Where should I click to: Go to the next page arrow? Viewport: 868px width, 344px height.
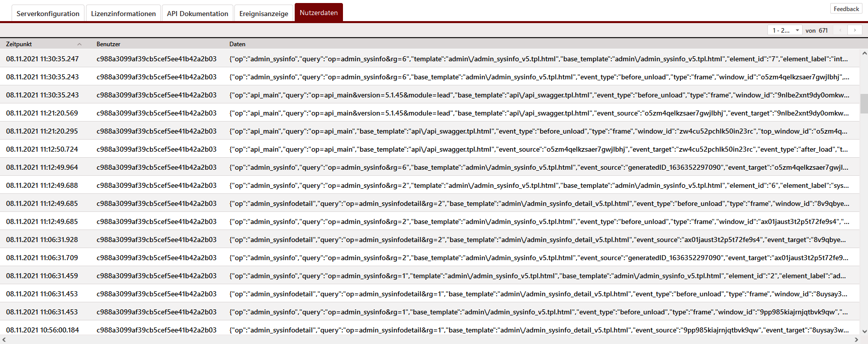tap(854, 31)
